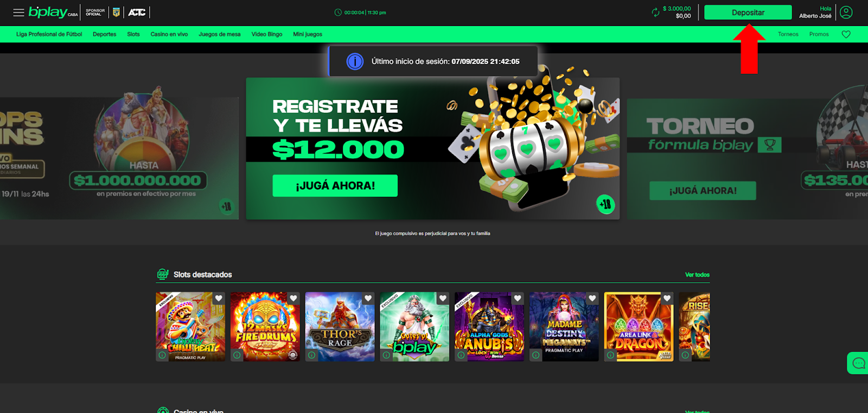Click the user profile avatar icon

[x=846, y=12]
